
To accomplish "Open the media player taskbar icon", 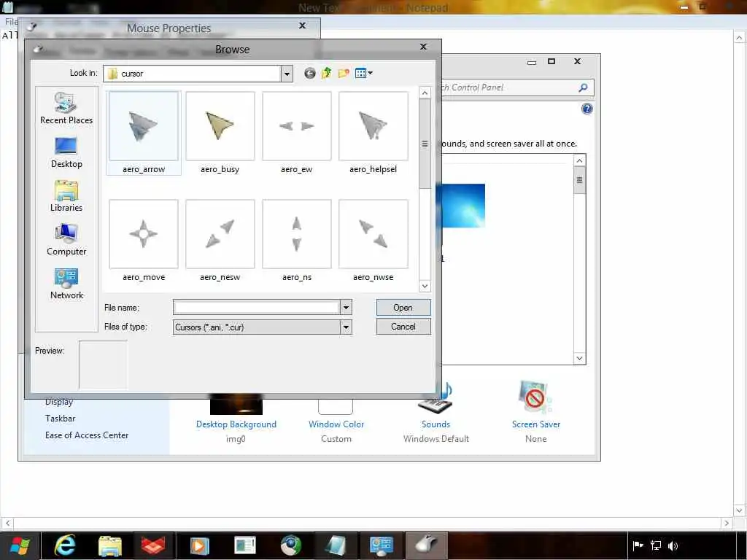I will pos(200,545).
